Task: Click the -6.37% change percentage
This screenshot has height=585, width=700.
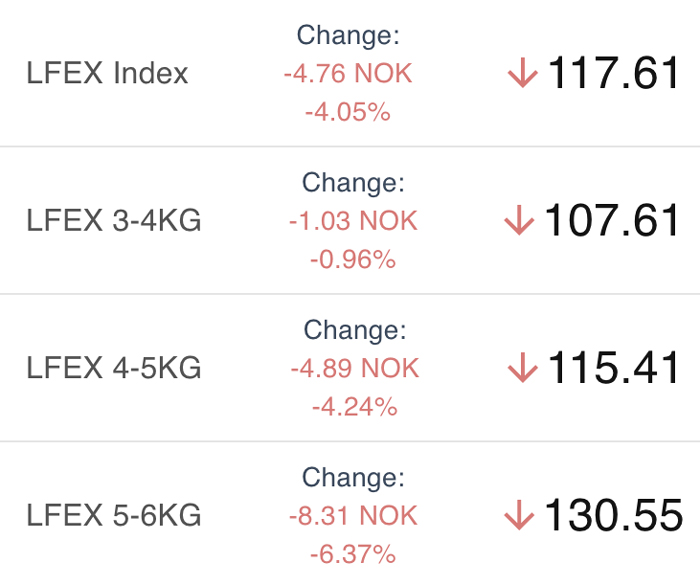Action: click(x=354, y=554)
